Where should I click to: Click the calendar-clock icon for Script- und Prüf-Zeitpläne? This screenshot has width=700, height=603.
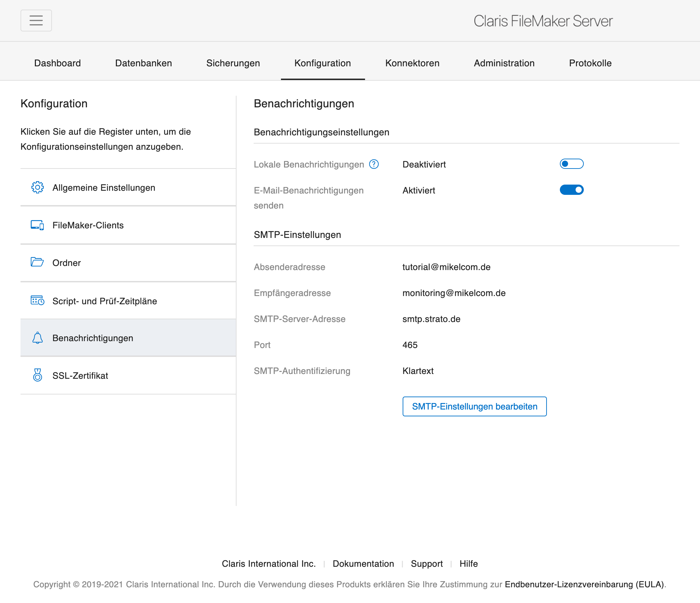point(37,300)
